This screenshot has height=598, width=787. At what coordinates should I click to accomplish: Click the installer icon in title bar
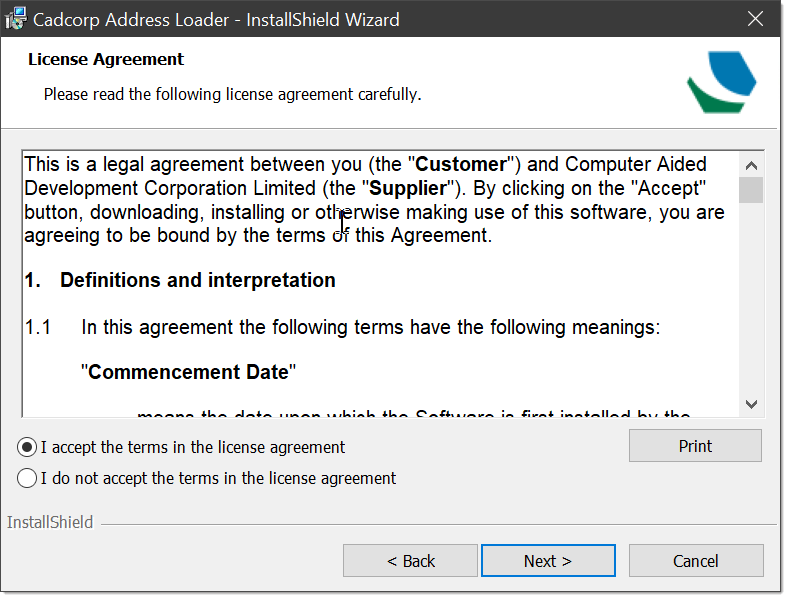(16, 19)
